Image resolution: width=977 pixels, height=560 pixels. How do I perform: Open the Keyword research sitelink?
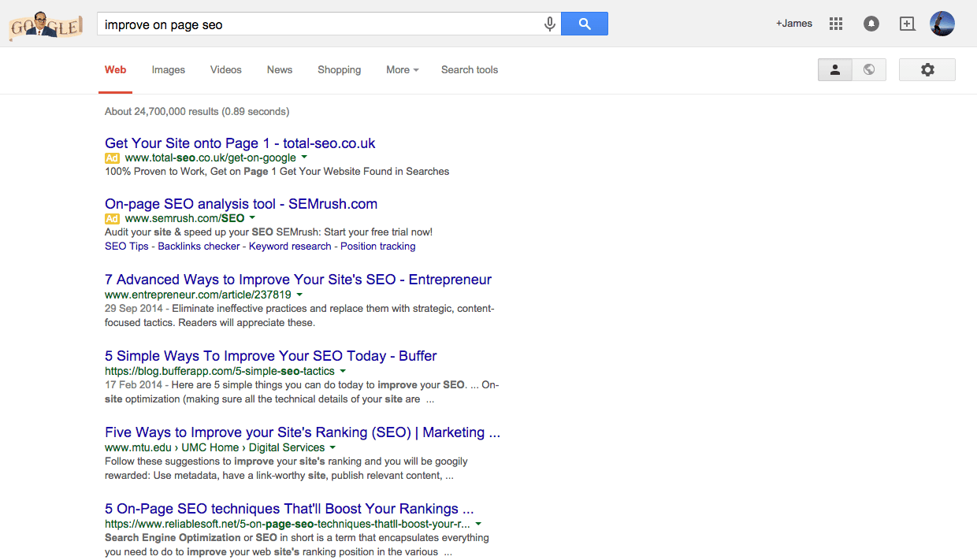coord(290,247)
